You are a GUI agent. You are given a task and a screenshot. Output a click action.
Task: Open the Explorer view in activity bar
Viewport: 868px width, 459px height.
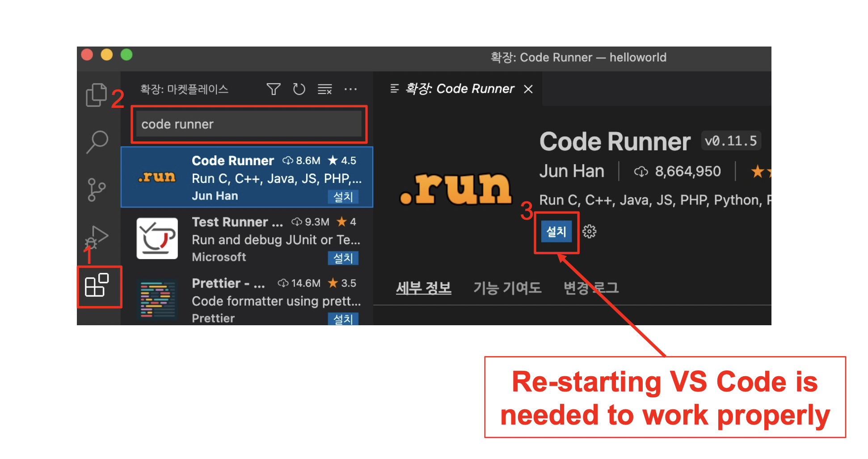96,94
